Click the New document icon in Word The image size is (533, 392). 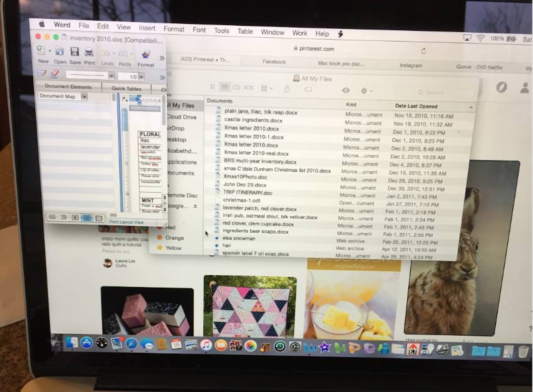point(42,50)
